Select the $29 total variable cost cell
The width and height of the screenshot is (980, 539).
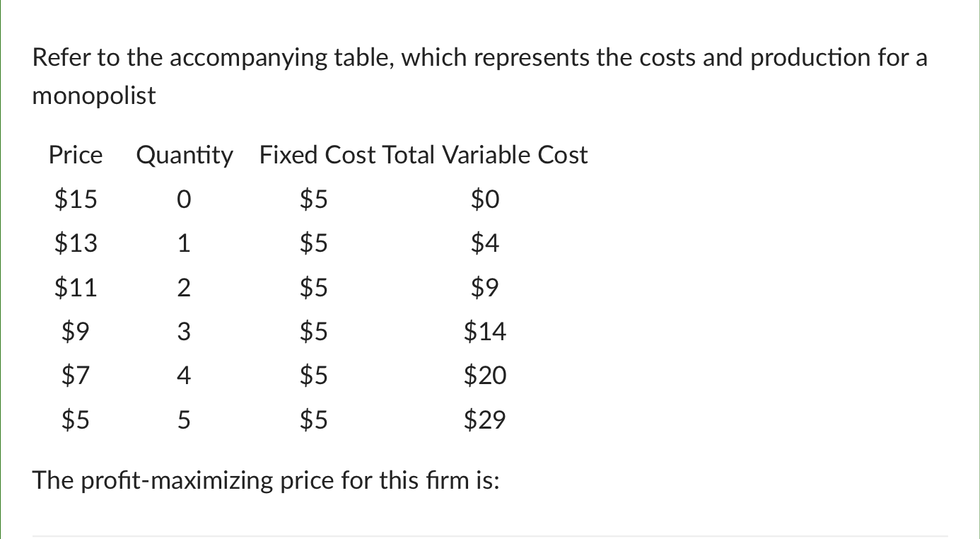point(485,421)
